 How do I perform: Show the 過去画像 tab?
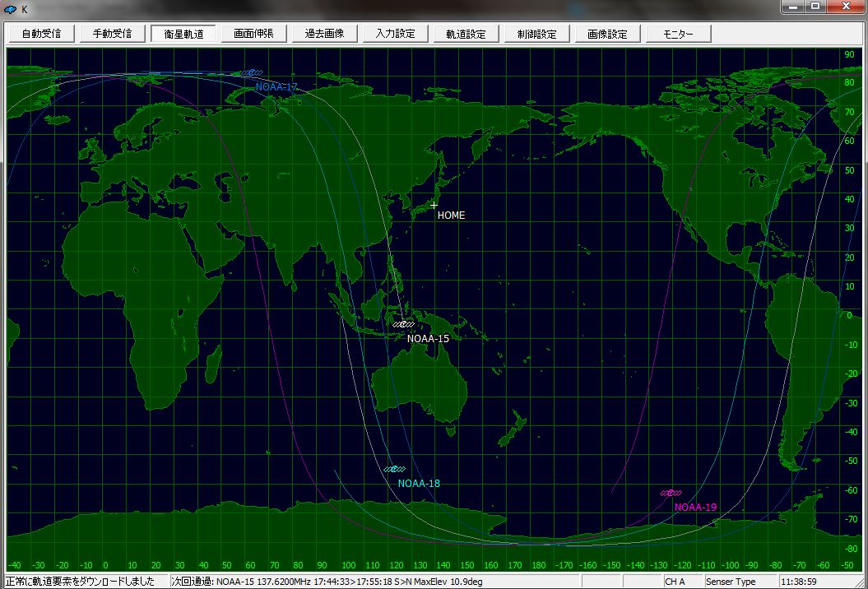pos(325,33)
